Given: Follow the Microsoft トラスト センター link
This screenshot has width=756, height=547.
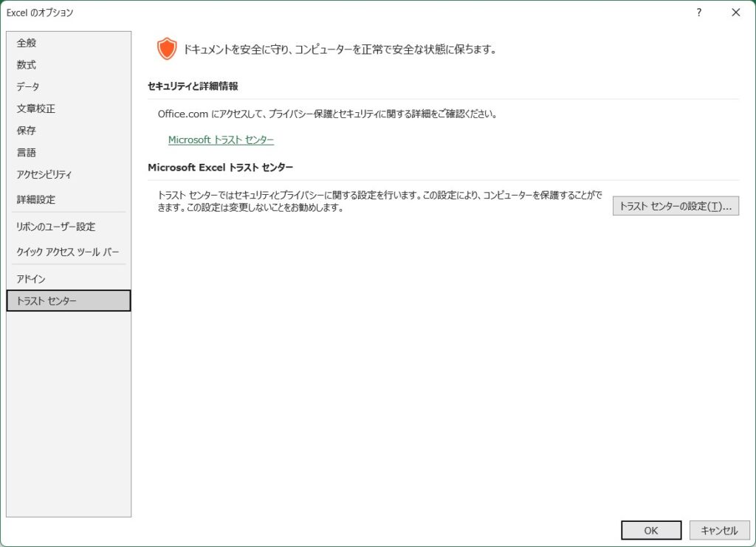Looking at the screenshot, I should (x=221, y=140).
